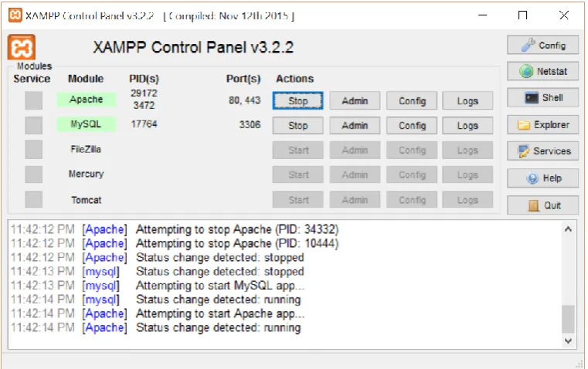Toggle the Tomcat service checkbox
The image size is (588, 369).
(x=34, y=199)
